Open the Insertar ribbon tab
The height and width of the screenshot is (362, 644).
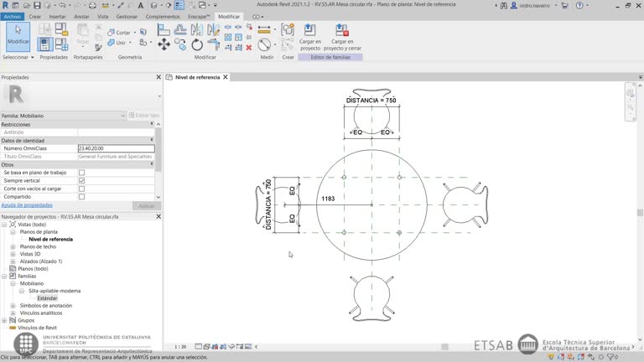tap(57, 16)
